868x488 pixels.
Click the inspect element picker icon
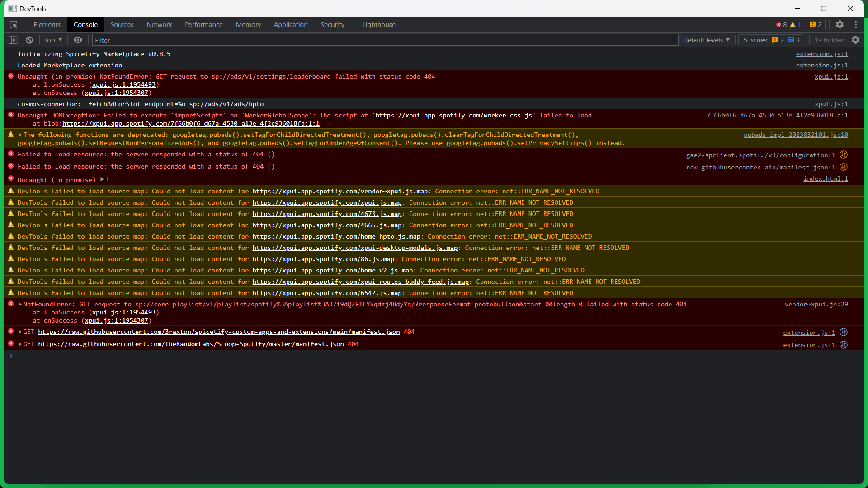(14, 25)
